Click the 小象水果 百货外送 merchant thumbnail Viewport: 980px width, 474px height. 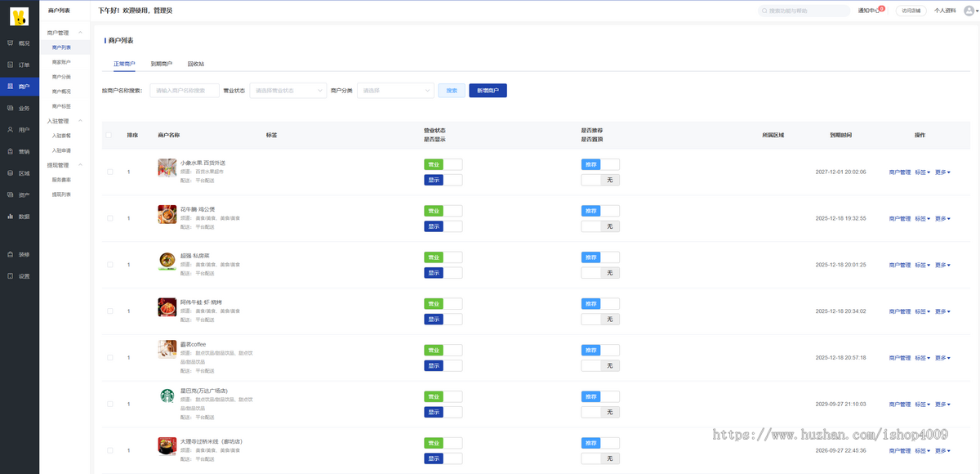167,168
